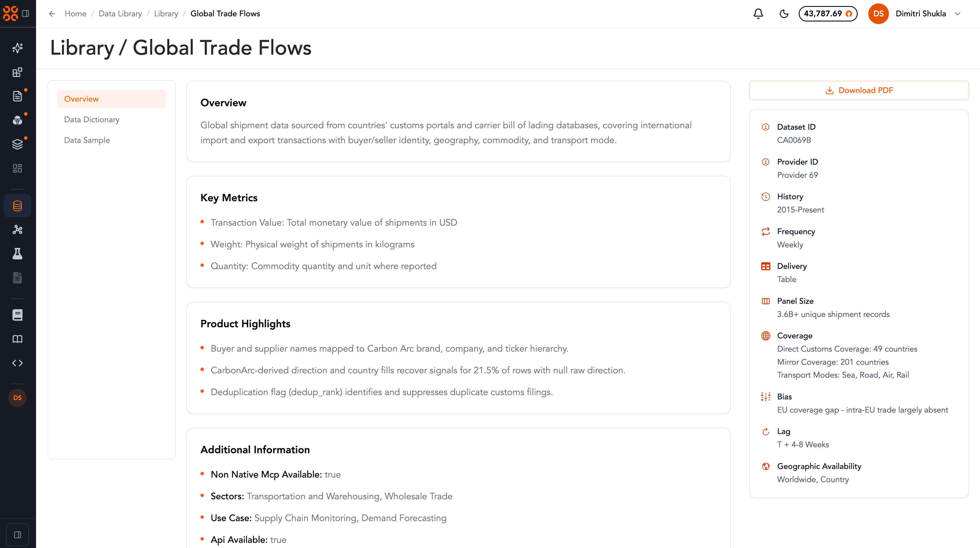Image resolution: width=980 pixels, height=548 pixels.
Task: Open the database icon in sidebar
Action: point(17,206)
